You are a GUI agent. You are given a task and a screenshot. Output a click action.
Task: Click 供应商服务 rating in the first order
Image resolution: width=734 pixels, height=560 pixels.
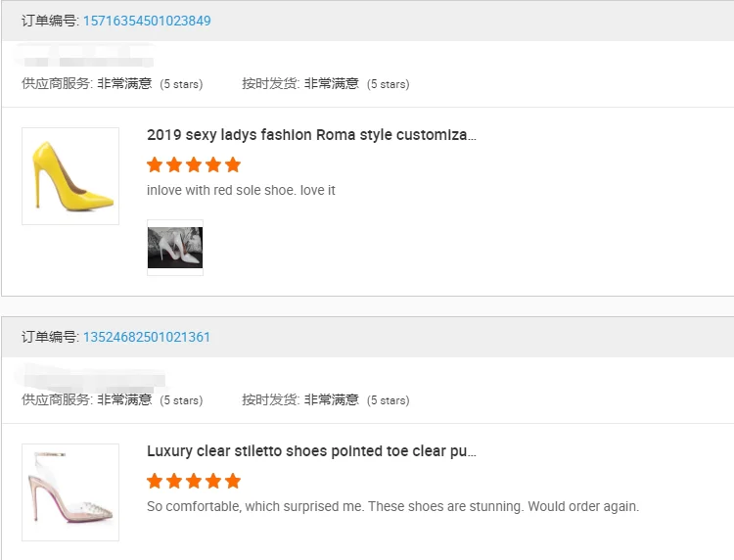pos(112,84)
